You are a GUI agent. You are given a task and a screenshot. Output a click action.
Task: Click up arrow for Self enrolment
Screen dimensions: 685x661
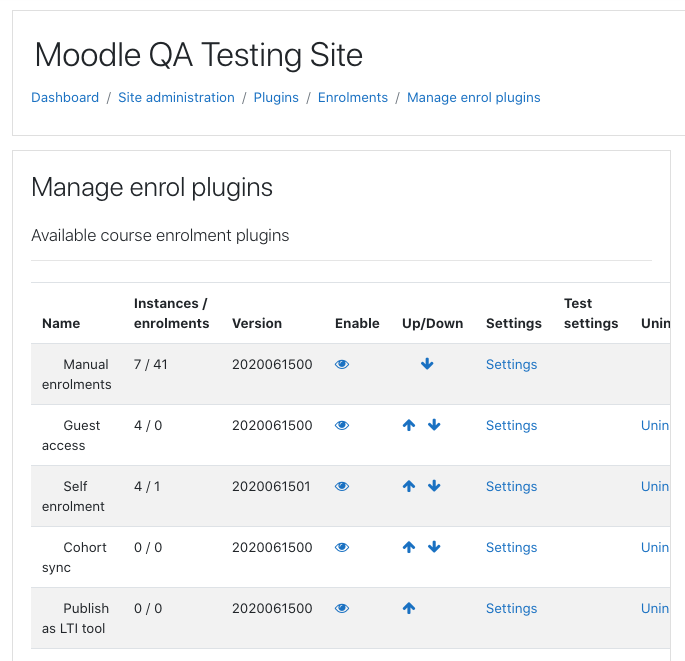tap(409, 486)
